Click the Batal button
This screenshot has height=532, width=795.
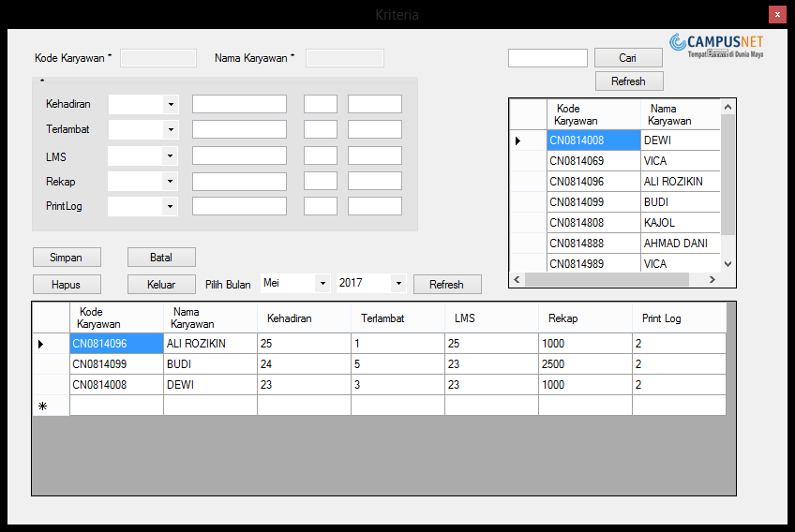pos(161,257)
